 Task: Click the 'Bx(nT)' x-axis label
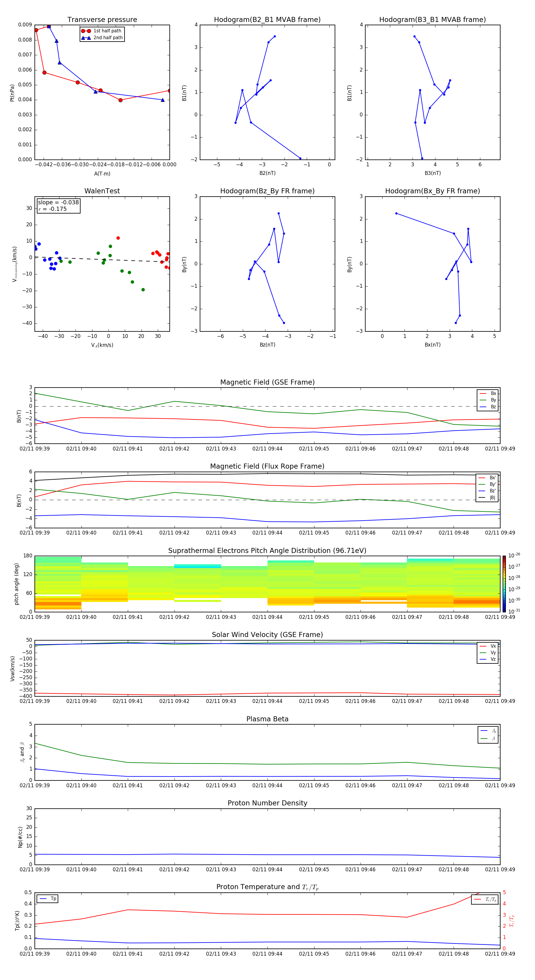pos(432,345)
